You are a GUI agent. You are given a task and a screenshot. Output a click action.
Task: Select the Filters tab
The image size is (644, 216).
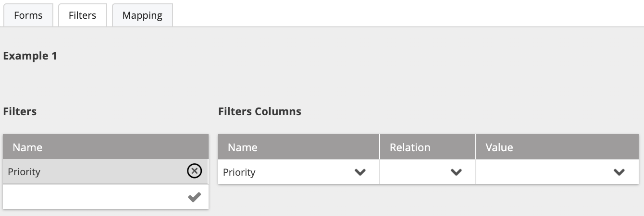click(x=82, y=15)
